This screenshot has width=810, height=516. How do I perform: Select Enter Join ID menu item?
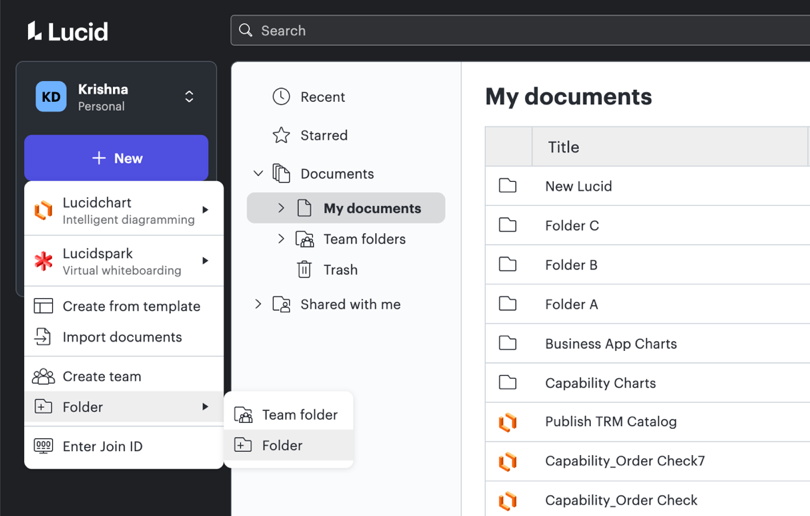pos(124,446)
